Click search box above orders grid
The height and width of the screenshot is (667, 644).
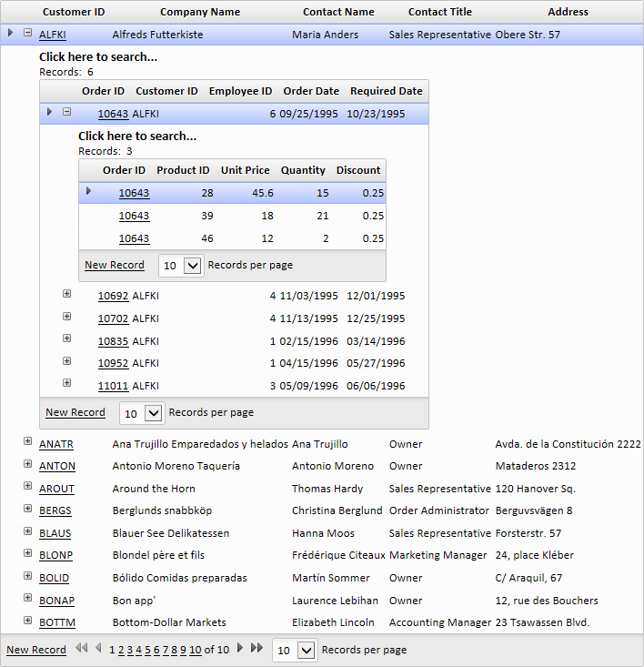(x=98, y=57)
